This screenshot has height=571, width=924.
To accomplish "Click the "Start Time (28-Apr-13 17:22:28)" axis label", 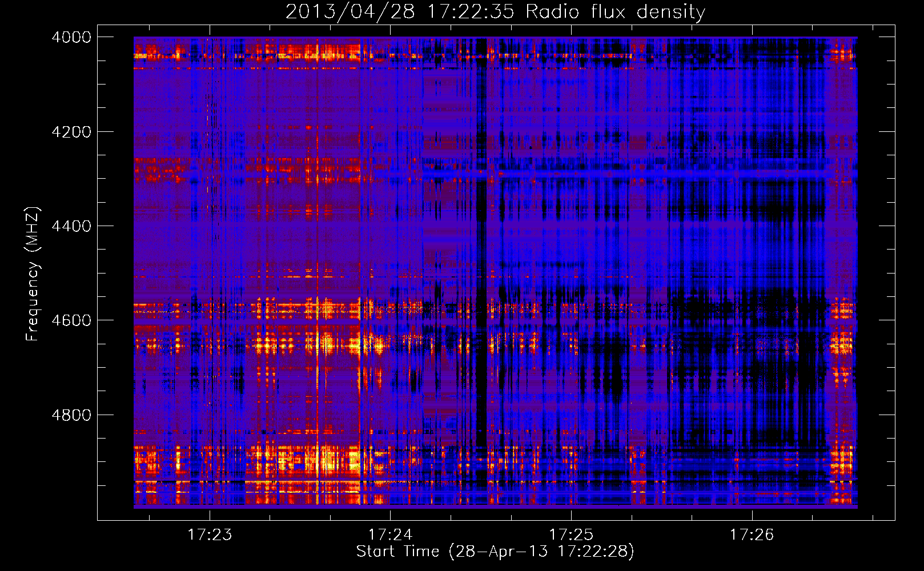I will pyautogui.click(x=495, y=552).
